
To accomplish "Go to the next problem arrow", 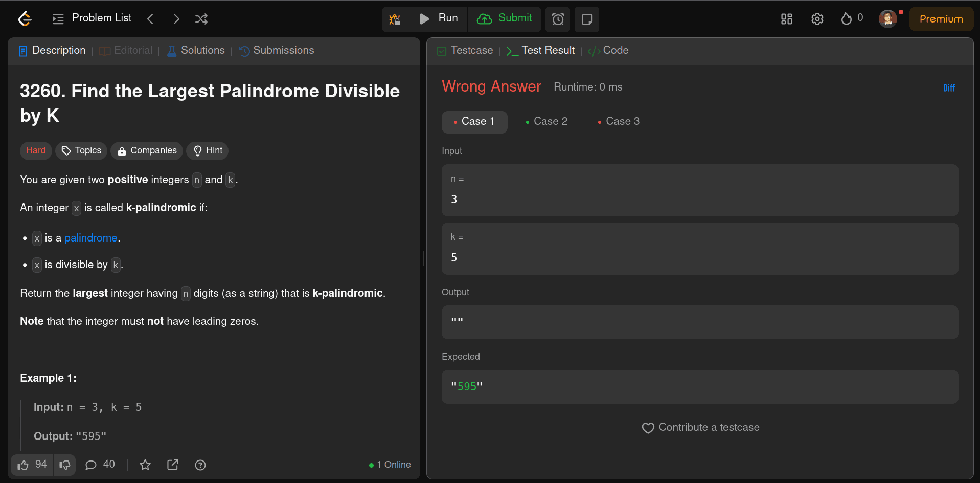I will pyautogui.click(x=176, y=19).
